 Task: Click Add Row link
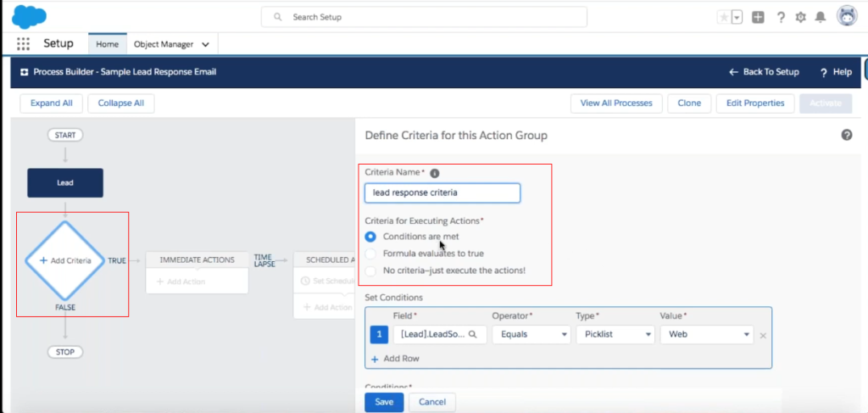[395, 359]
